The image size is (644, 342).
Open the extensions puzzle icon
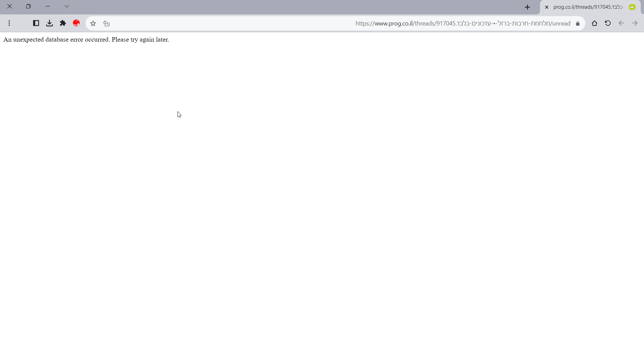pos(63,23)
